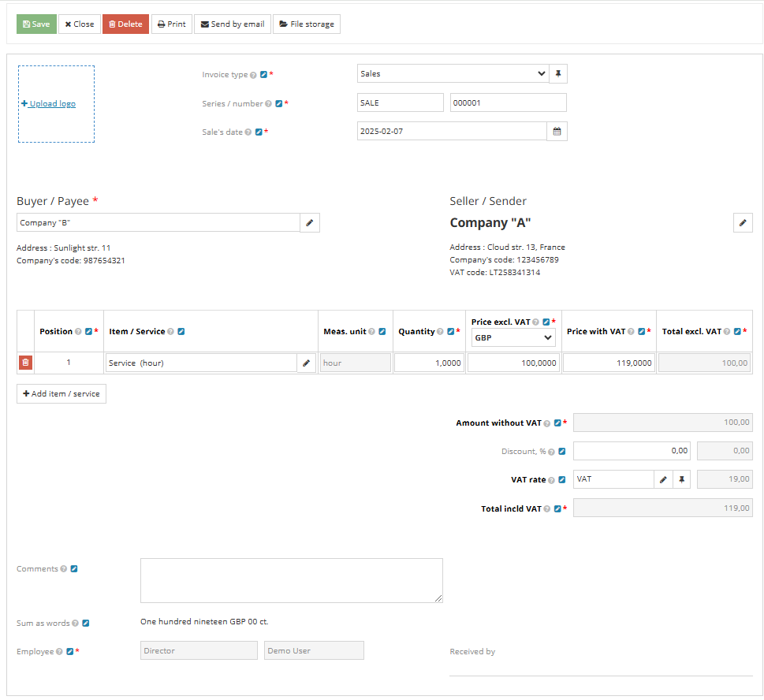Edit the Seller / Sender Company "A" details
The width and height of the screenshot is (764, 700).
(x=742, y=222)
